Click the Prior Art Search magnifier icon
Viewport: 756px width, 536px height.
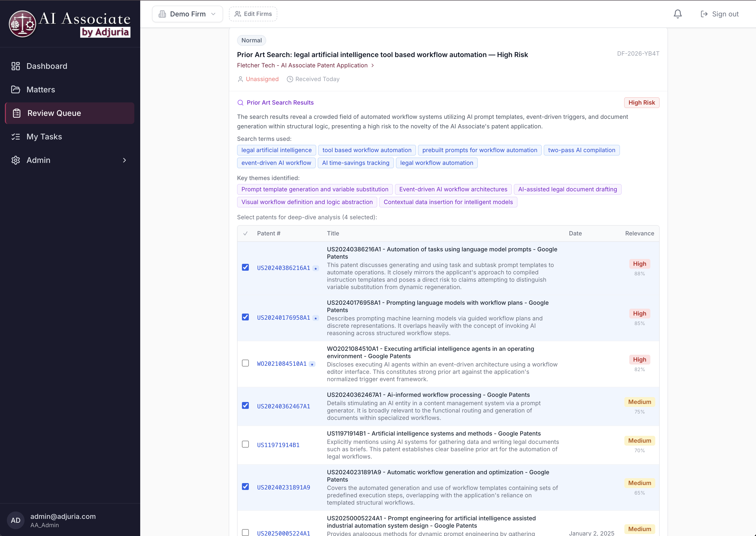pyautogui.click(x=240, y=103)
